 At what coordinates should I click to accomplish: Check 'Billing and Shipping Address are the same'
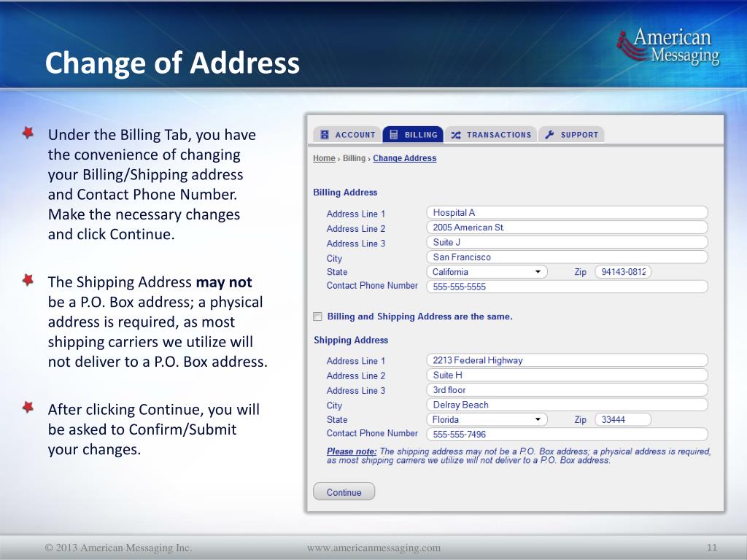pos(318,316)
